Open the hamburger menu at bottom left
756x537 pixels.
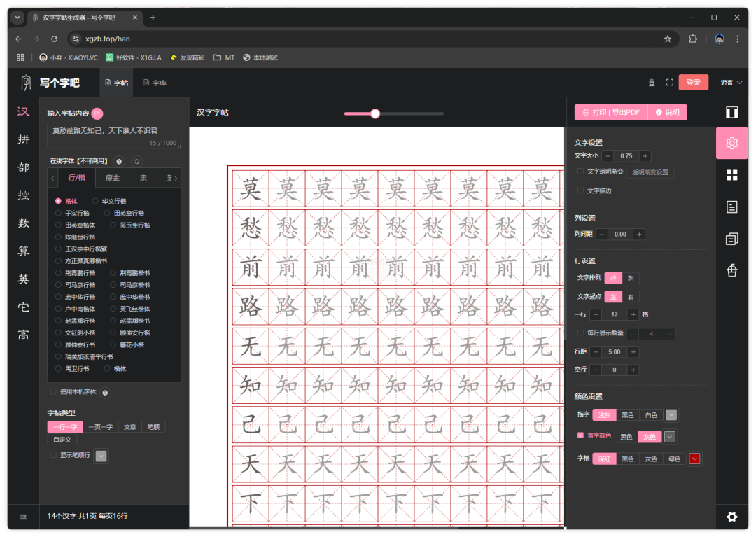tap(23, 517)
